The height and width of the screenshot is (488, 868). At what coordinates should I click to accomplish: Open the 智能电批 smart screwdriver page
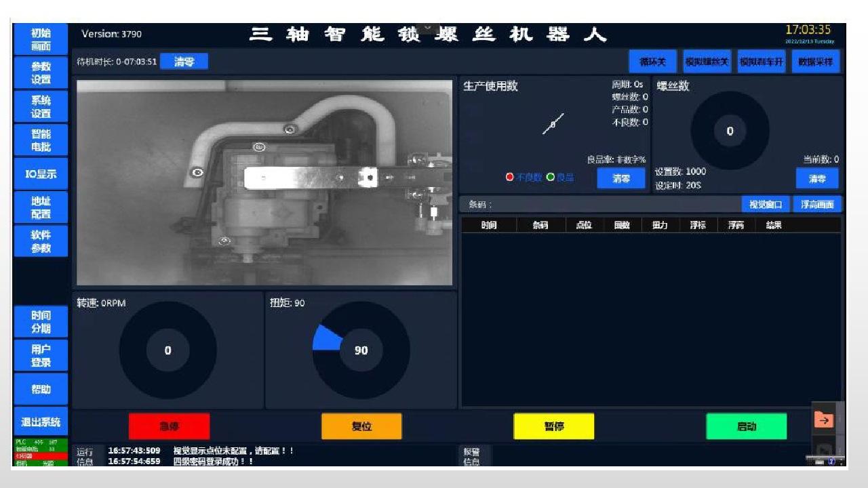tap(41, 140)
